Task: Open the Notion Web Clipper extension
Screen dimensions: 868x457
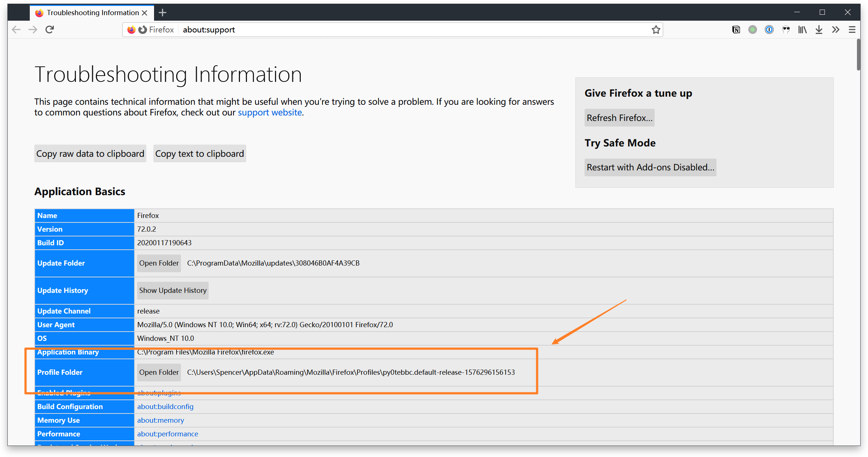Action: [736, 30]
